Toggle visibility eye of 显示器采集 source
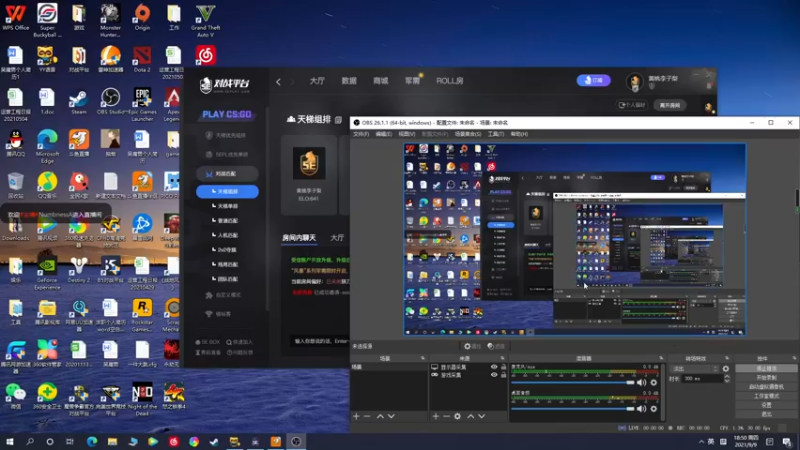This screenshot has width=800, height=450. click(x=494, y=367)
